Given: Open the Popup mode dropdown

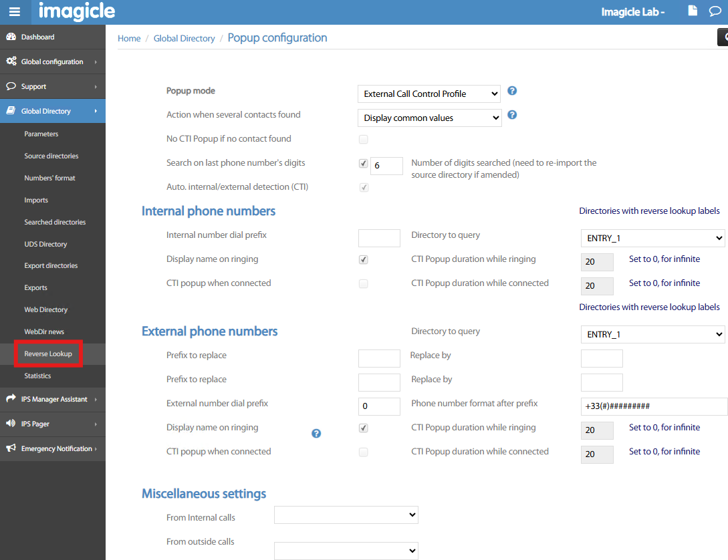Looking at the screenshot, I should [x=429, y=94].
